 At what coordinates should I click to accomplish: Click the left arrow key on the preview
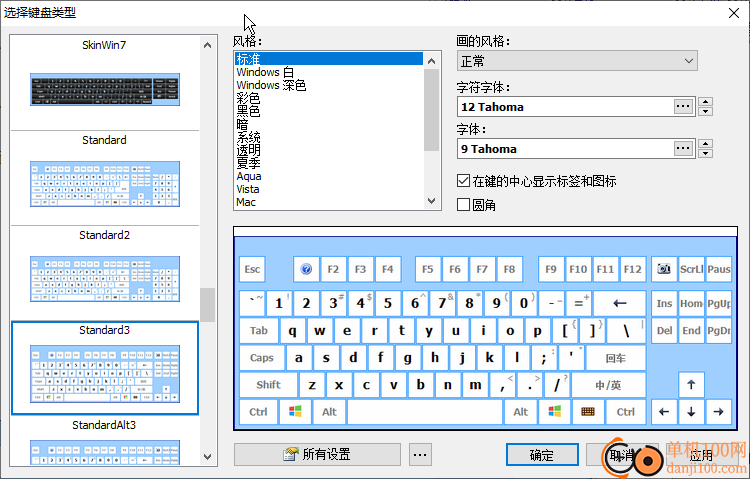tap(664, 412)
